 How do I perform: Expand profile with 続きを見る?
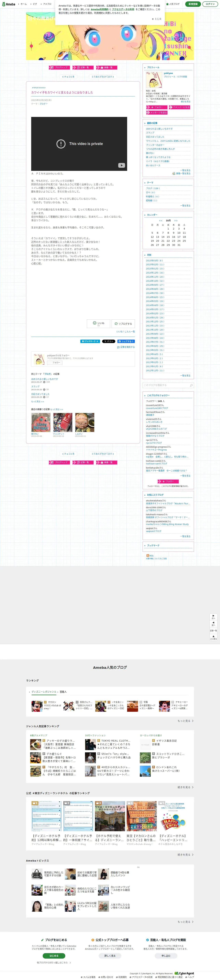pos(185,102)
